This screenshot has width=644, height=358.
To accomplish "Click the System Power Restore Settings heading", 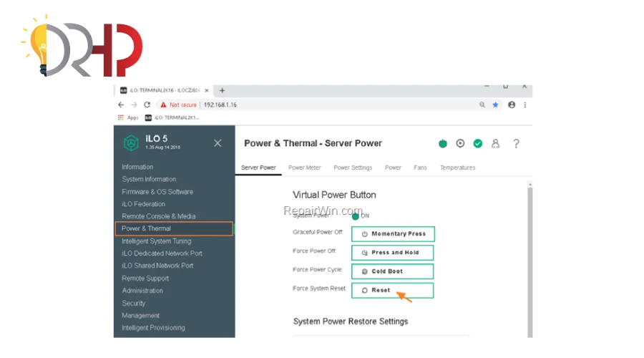I will pos(351,321).
